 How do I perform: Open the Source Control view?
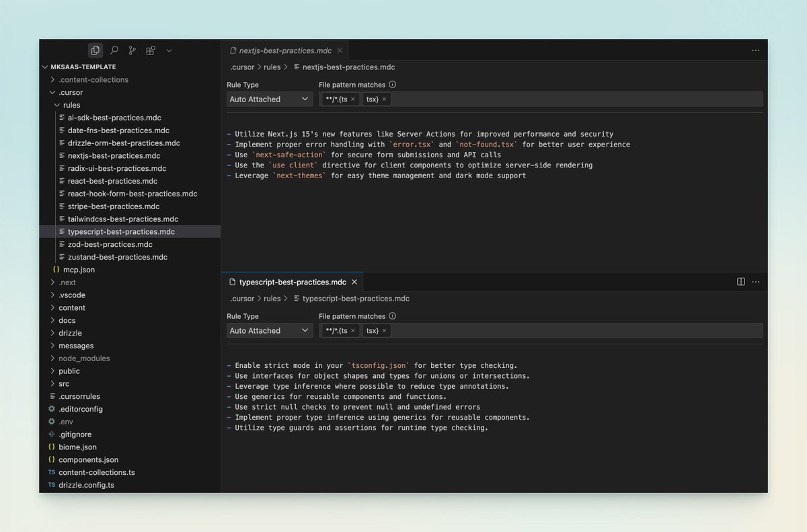click(132, 50)
